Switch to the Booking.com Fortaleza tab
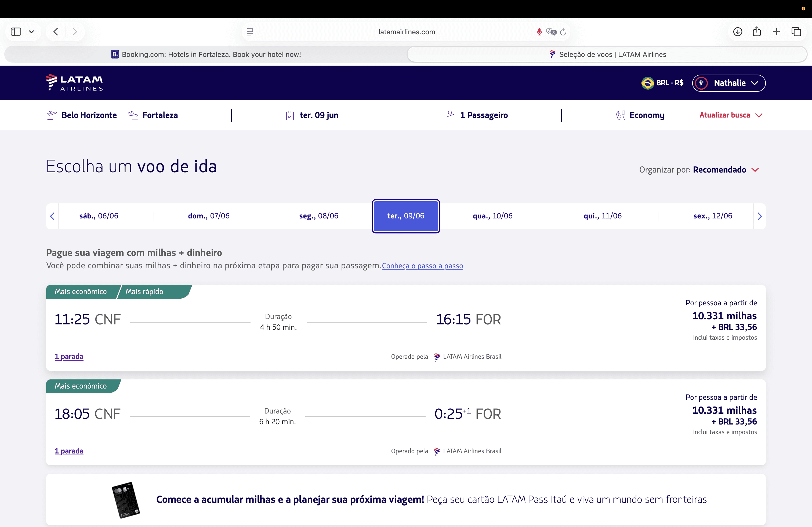The width and height of the screenshot is (812, 527). coord(206,54)
